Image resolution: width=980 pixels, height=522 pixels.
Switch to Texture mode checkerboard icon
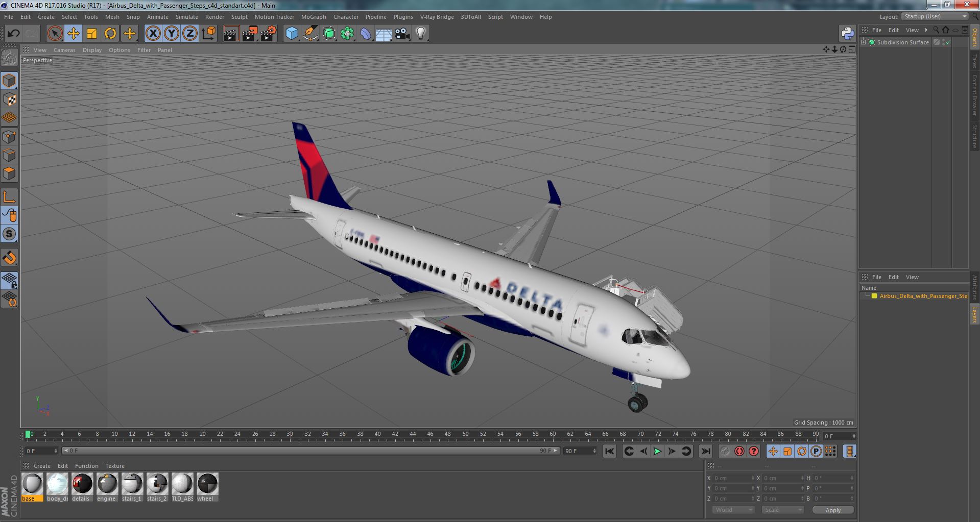[9, 100]
